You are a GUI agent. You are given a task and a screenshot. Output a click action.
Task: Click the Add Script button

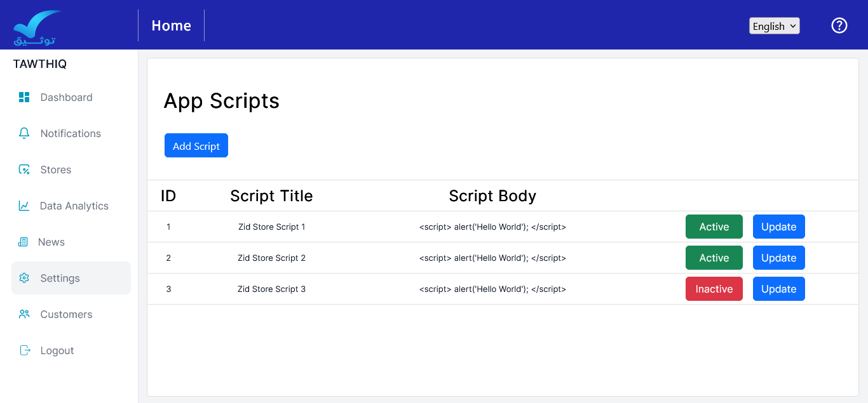196,145
